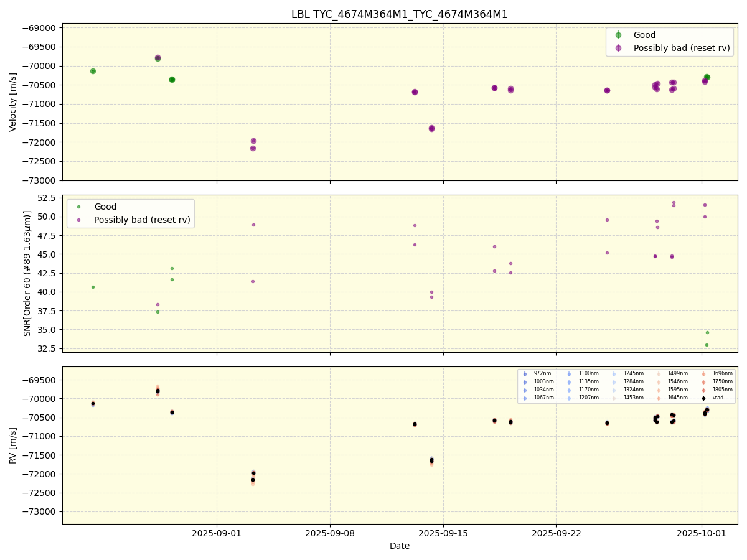
Task: Click the 2025-09-15 date tick label
Action: coord(443,533)
